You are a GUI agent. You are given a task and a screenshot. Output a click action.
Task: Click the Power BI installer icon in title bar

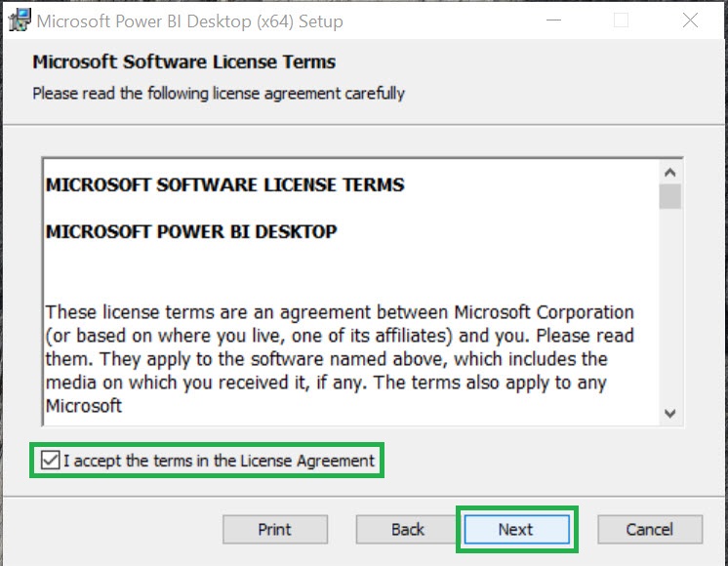17,20
